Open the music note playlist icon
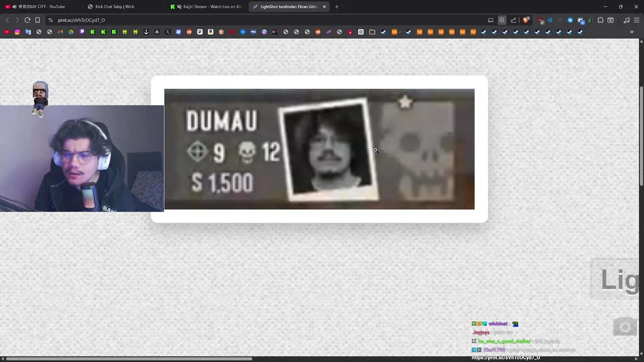The image size is (644, 362). pos(626,20)
